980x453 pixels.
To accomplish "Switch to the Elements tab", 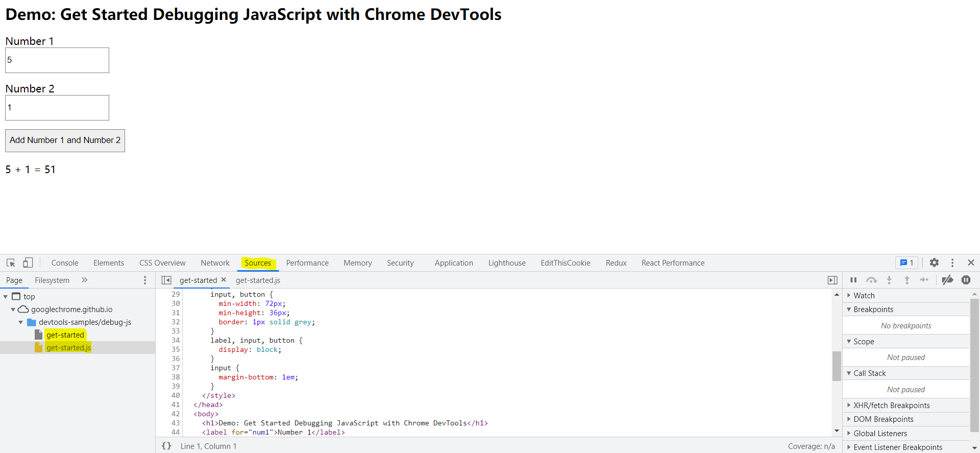I will click(109, 263).
